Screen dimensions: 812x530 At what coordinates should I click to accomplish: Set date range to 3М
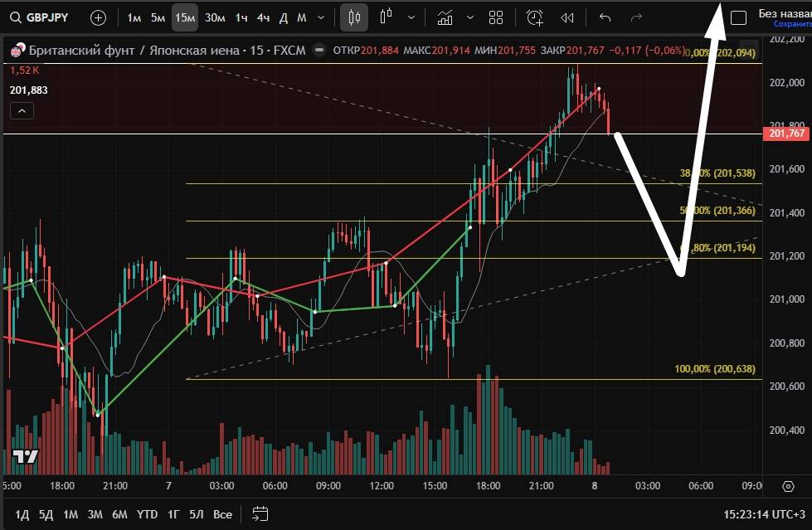[x=95, y=514]
